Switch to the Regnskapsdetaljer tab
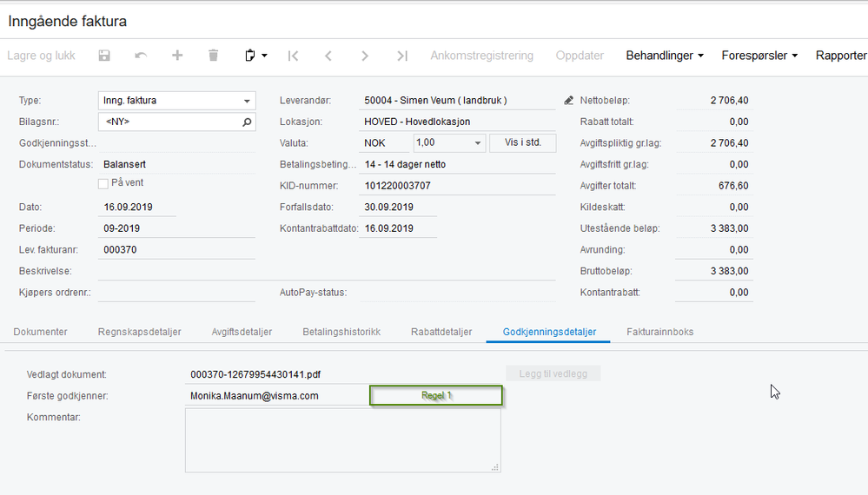The height and width of the screenshot is (495, 868). coord(140,332)
